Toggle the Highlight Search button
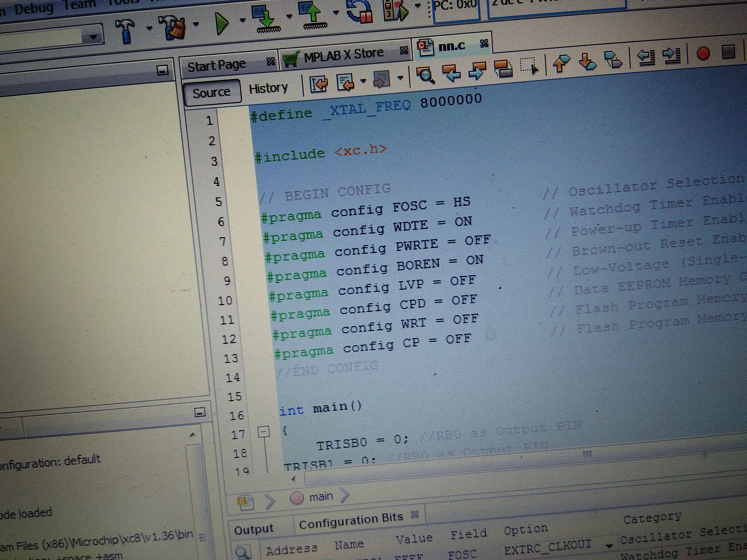This screenshot has height=560, width=747. 503,69
